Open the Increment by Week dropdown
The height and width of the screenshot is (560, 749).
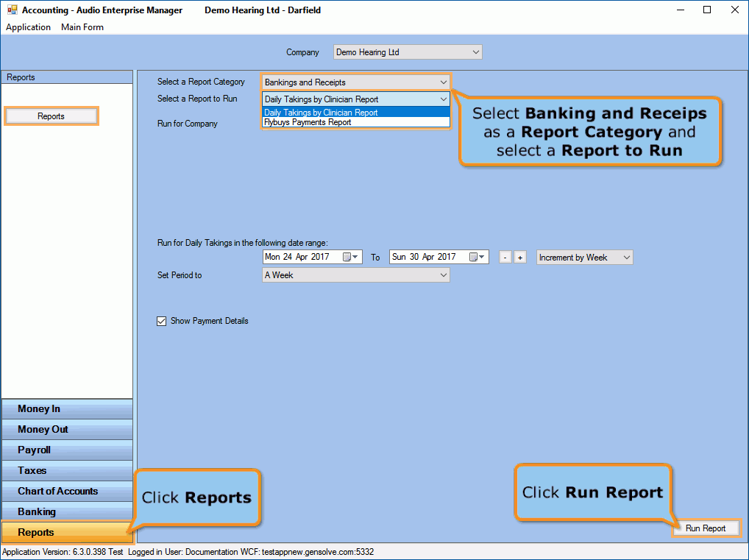coord(627,257)
